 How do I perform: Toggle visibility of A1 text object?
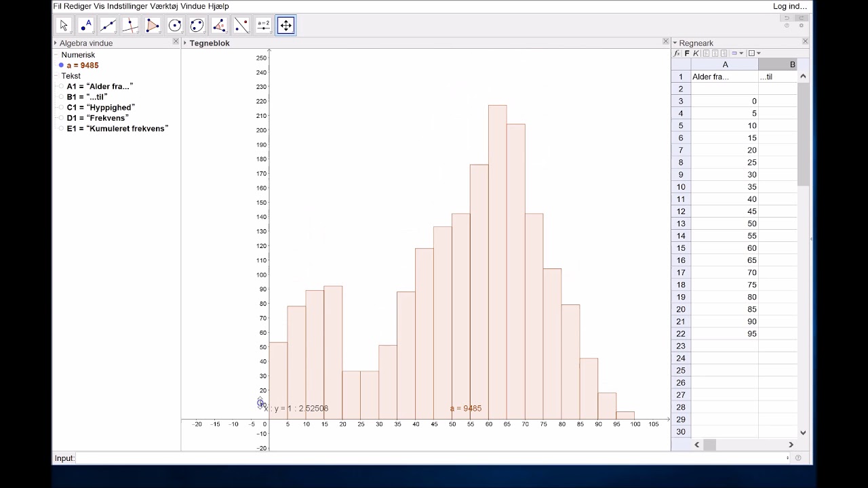click(x=61, y=87)
